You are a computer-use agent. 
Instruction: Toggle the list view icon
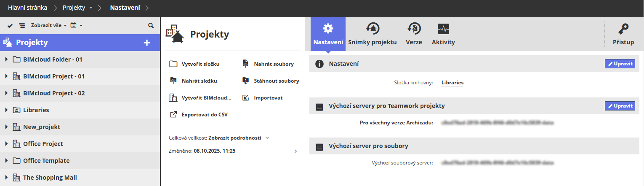point(22,26)
